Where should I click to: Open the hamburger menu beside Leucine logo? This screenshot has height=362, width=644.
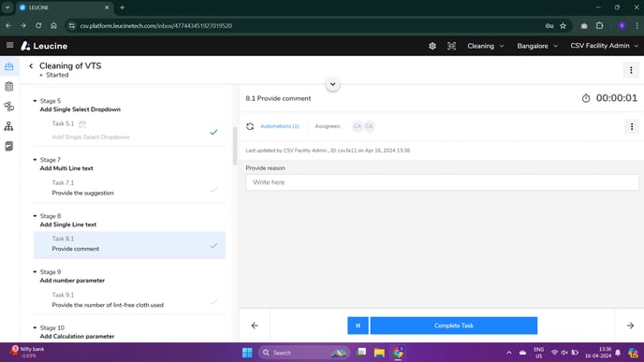click(x=10, y=45)
